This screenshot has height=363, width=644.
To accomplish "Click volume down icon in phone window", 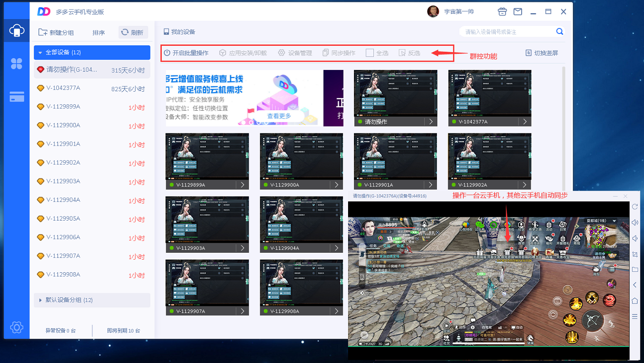I will pyautogui.click(x=635, y=238).
